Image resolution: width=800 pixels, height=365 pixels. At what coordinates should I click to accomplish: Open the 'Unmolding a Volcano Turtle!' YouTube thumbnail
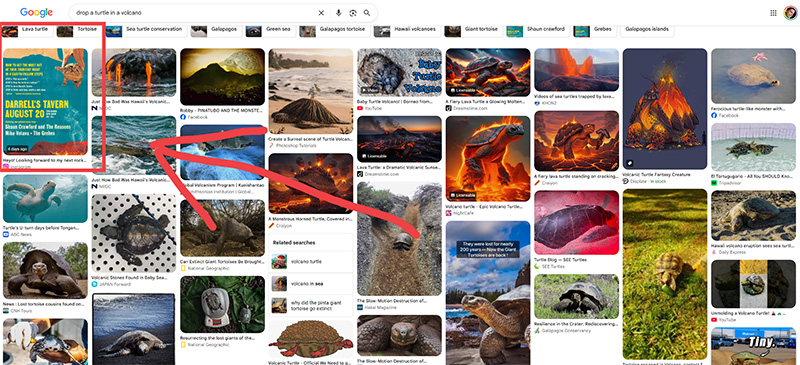[x=754, y=284]
